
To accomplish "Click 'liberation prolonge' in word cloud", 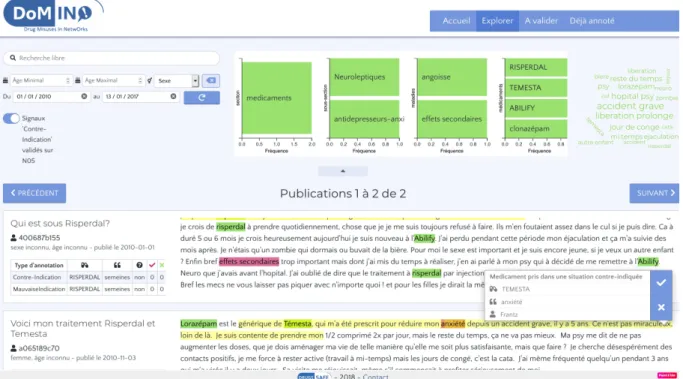I will click(634, 116).
